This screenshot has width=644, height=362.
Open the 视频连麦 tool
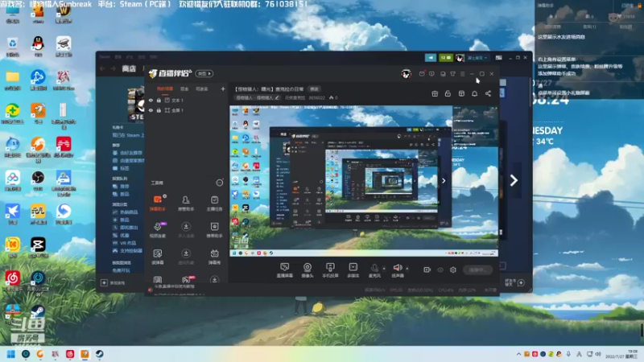point(158,230)
